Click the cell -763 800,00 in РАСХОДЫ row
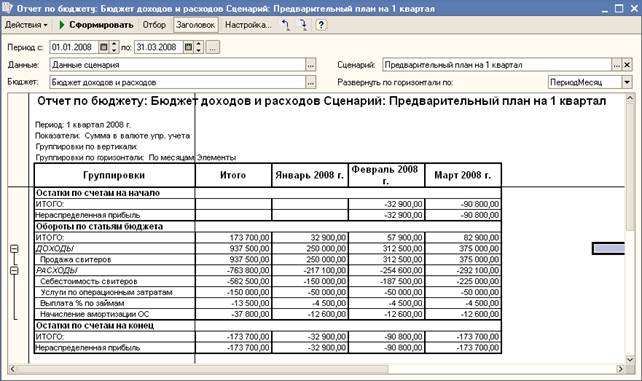The height and width of the screenshot is (381, 642). click(233, 271)
